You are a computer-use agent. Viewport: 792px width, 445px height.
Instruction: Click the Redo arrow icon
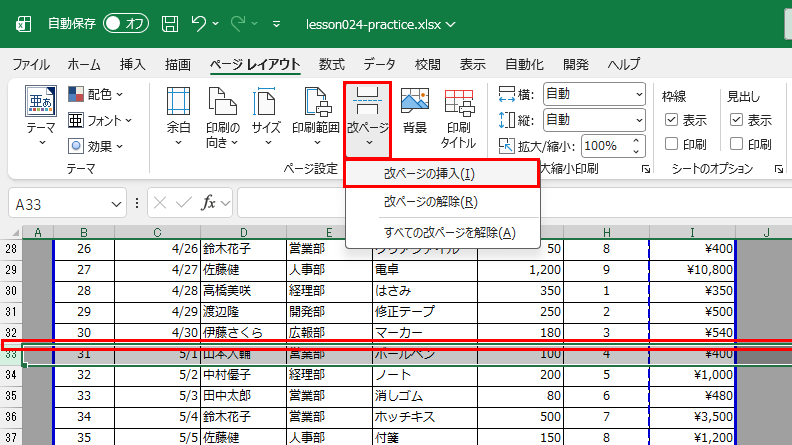(x=237, y=23)
